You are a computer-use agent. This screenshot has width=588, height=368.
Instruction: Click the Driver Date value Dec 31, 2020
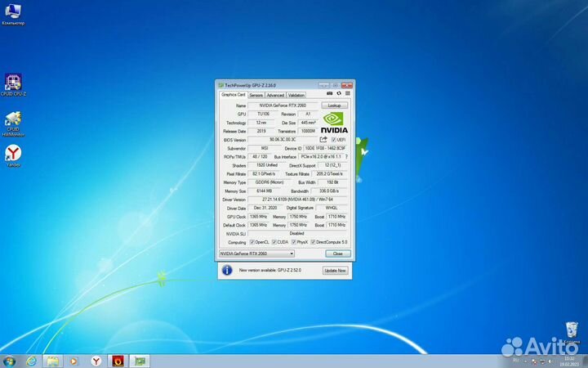[x=265, y=208]
